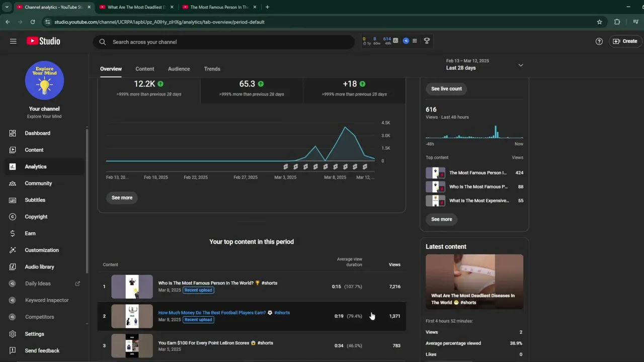Screen dimensions: 644x362
Task: Click the Analytics sidebar icon
Action: pyautogui.click(x=13, y=166)
